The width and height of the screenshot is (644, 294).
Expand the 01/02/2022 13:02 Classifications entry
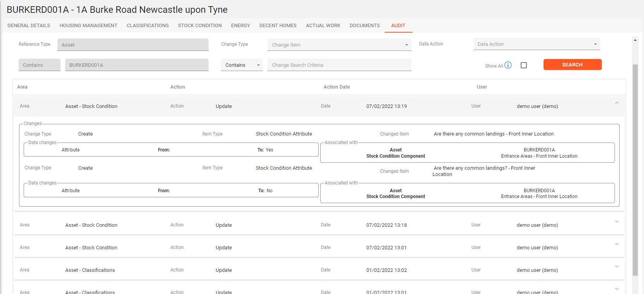point(616,267)
